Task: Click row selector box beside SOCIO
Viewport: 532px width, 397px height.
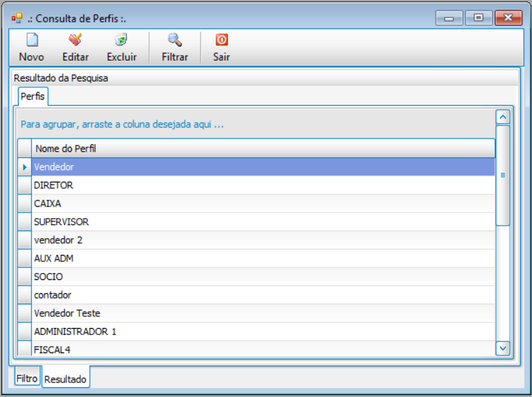Action: click(24, 277)
